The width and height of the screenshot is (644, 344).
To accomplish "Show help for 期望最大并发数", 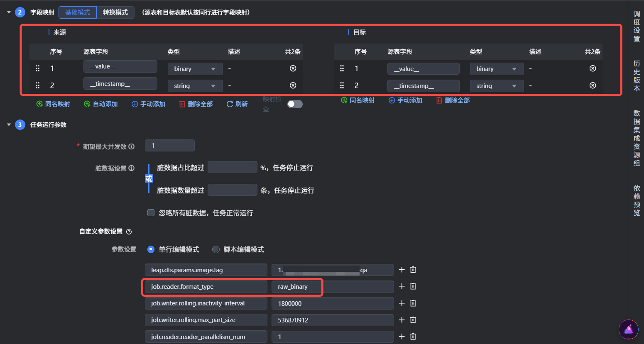I will pyautogui.click(x=132, y=146).
